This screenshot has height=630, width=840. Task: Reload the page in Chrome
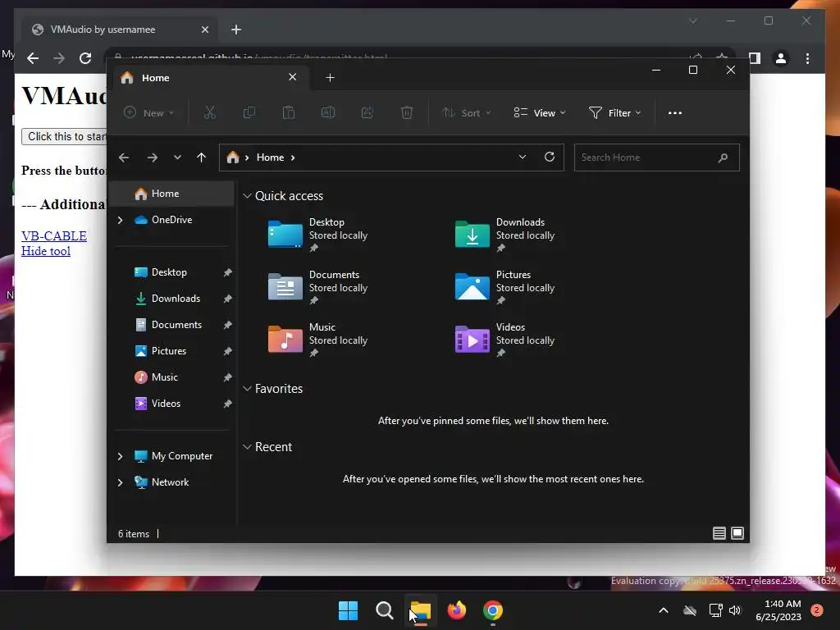(85, 58)
